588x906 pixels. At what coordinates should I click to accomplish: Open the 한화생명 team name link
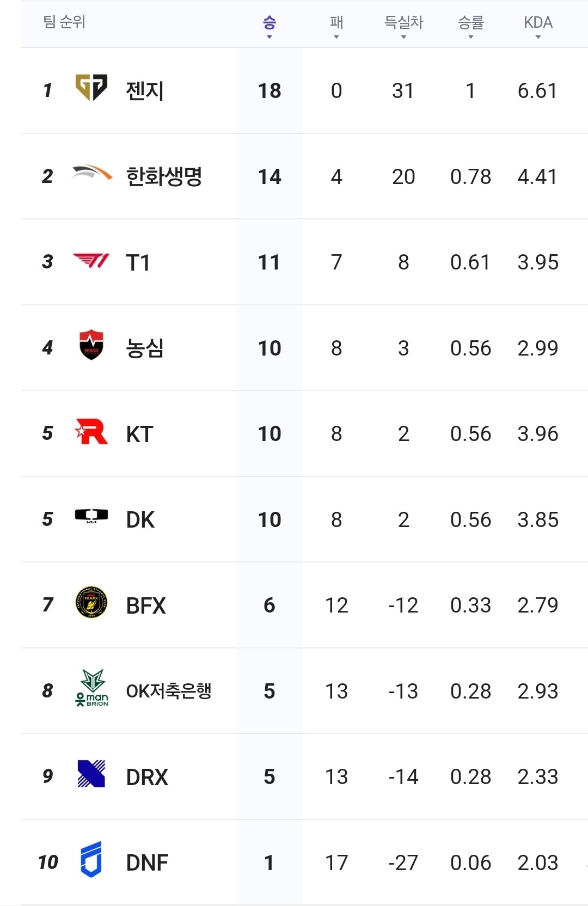[x=164, y=176]
